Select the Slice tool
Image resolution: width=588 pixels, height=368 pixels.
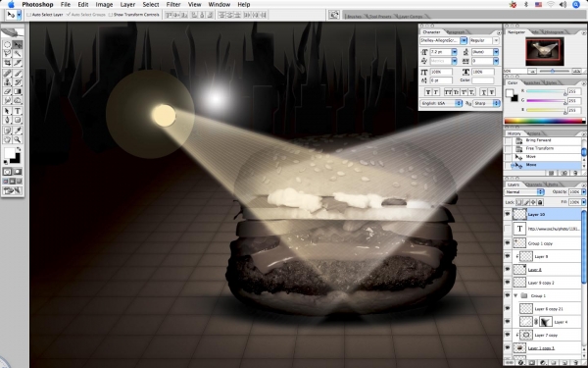pos(18,63)
